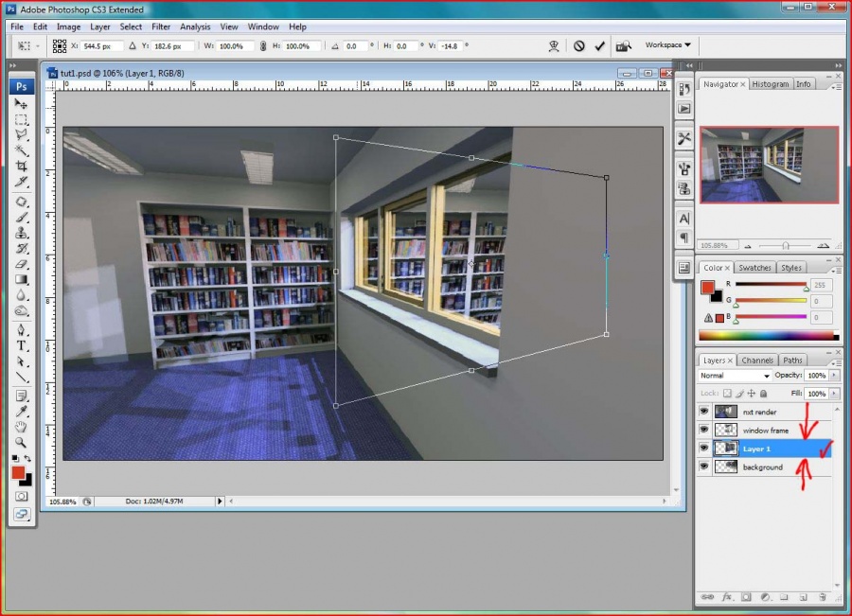Select the Type tool in toolbox
Screen dimensions: 852x616
pyautogui.click(x=22, y=345)
